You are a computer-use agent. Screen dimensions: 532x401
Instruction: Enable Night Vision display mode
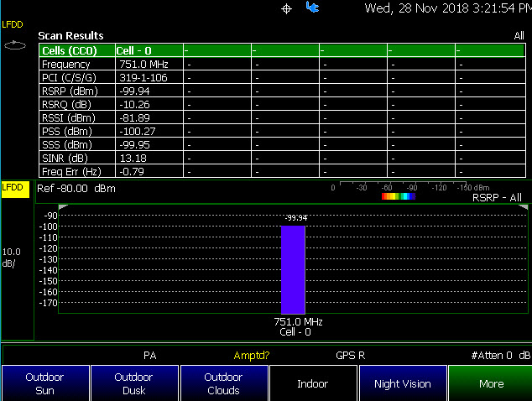pos(403,383)
